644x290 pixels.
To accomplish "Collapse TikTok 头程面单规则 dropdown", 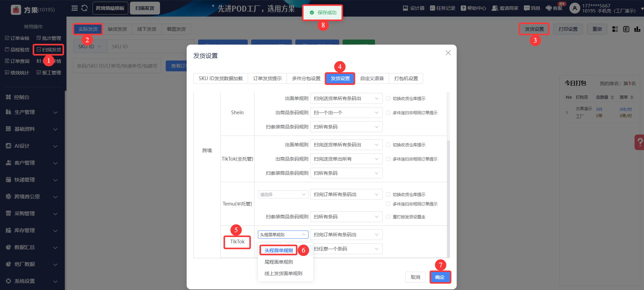I will coord(283,235).
